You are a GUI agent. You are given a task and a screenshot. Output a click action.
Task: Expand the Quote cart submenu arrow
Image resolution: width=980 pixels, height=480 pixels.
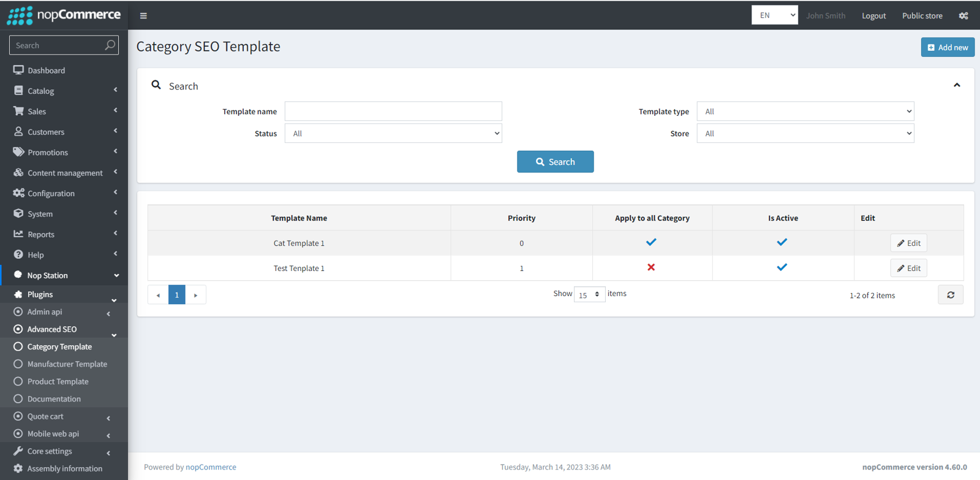click(x=108, y=418)
